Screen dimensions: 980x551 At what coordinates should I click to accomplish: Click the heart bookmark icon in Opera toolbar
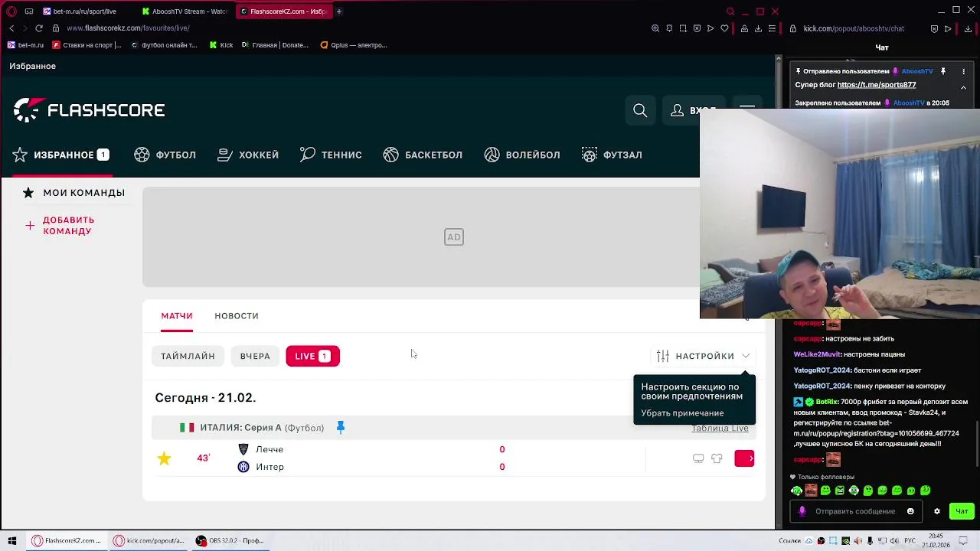pos(724,28)
